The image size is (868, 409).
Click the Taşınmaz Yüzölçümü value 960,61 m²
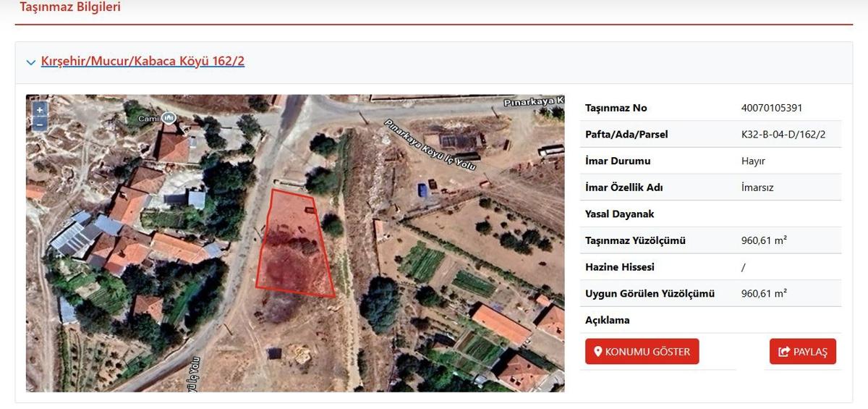(x=764, y=240)
